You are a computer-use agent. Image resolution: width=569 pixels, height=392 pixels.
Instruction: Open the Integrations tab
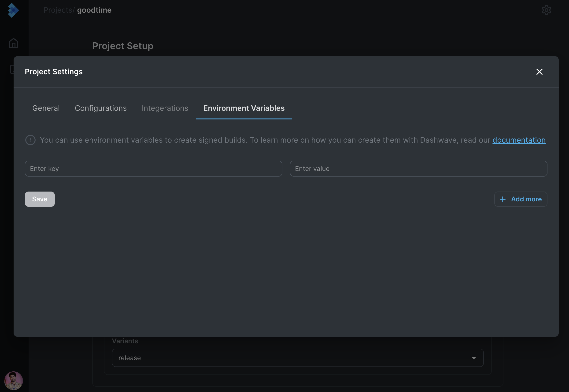point(165,108)
